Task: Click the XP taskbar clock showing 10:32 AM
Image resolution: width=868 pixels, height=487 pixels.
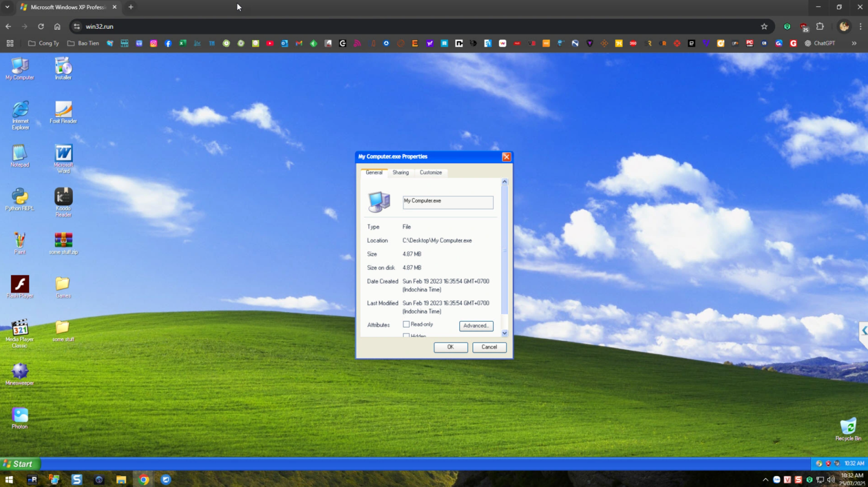Action: coord(854,464)
